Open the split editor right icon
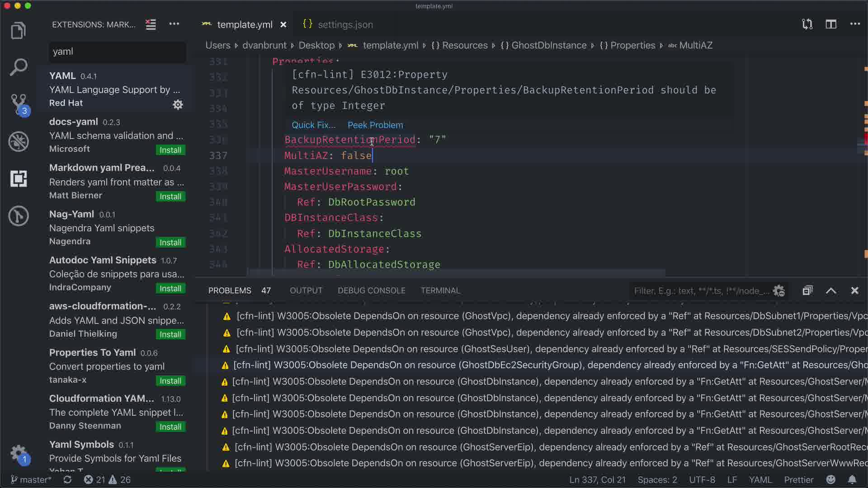The width and height of the screenshot is (868, 488). click(831, 24)
